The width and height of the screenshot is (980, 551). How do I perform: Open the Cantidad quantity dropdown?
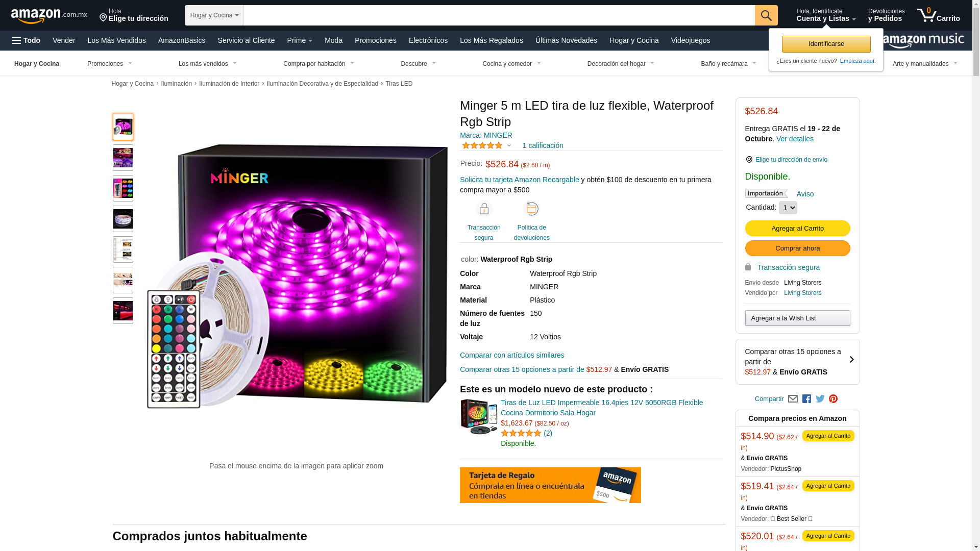click(x=788, y=208)
